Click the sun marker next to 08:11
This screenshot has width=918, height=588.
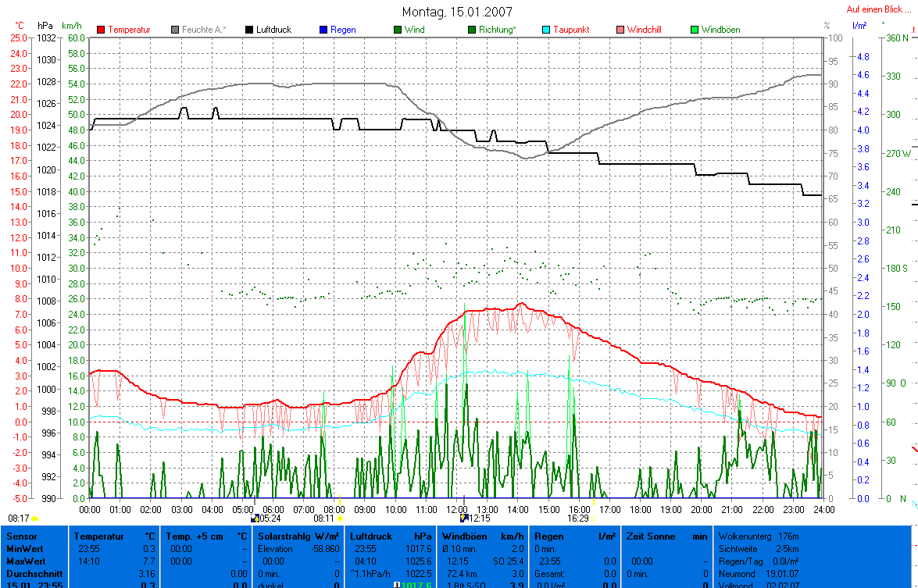340,519
